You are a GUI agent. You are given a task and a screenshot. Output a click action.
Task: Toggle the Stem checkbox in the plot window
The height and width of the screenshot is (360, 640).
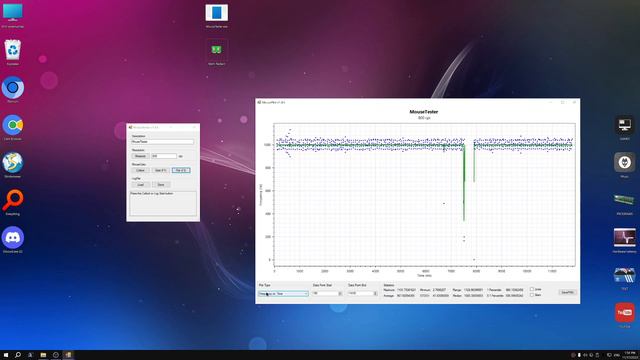pos(532,295)
